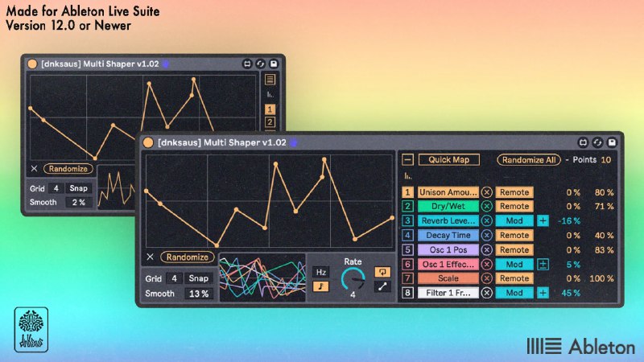
Task: Click the Randomize All button
Action: point(529,159)
